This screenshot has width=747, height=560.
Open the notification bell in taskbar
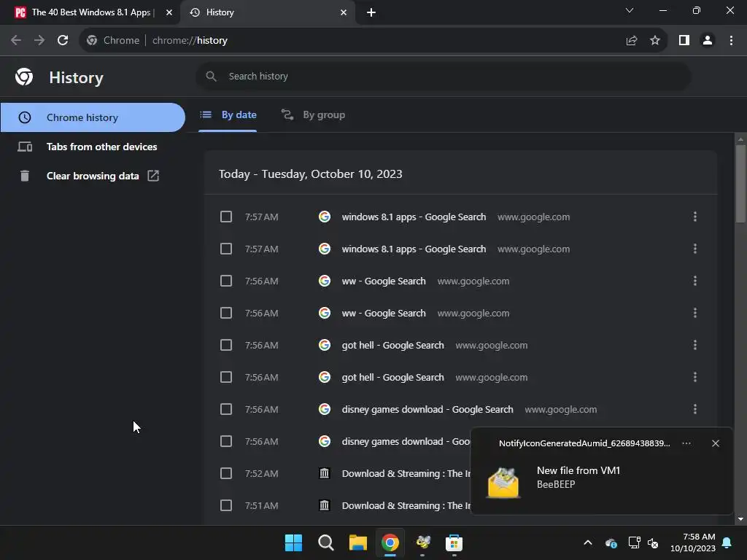click(x=727, y=542)
